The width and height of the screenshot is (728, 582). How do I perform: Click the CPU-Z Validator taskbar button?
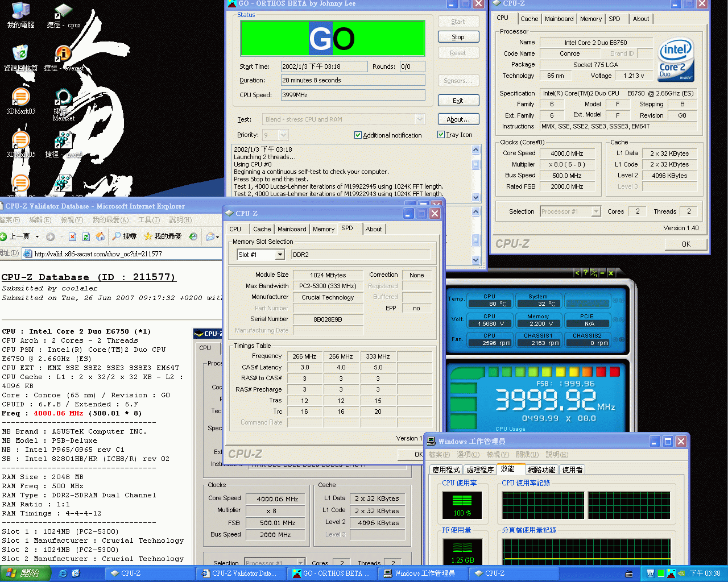[240, 573]
